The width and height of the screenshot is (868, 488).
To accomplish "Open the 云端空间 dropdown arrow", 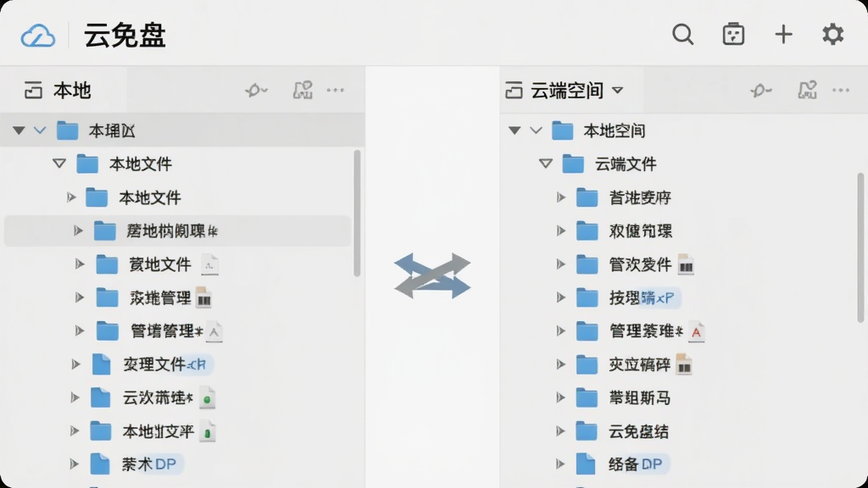I will coord(618,90).
